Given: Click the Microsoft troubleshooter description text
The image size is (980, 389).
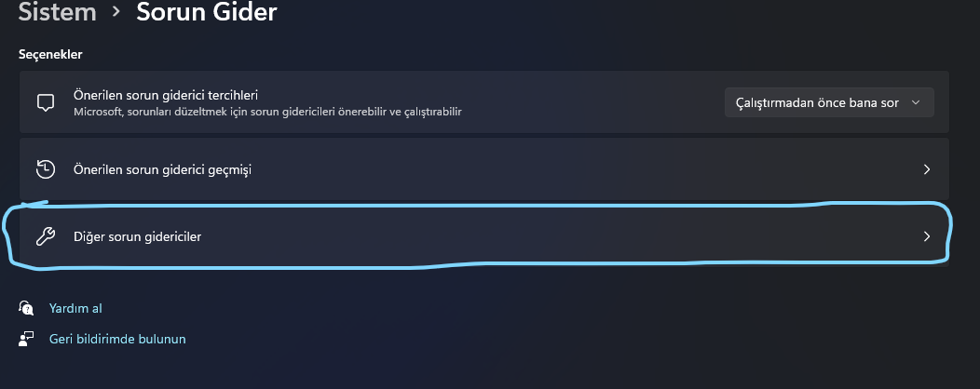Looking at the screenshot, I should click(268, 112).
